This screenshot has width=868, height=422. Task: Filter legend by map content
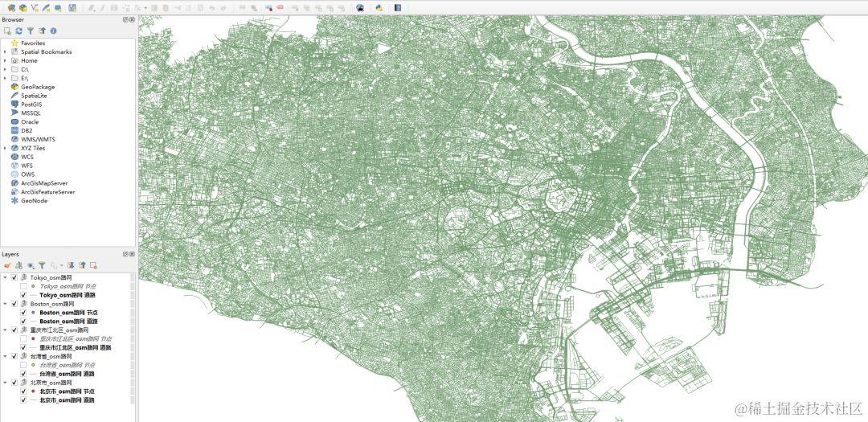pos(42,266)
